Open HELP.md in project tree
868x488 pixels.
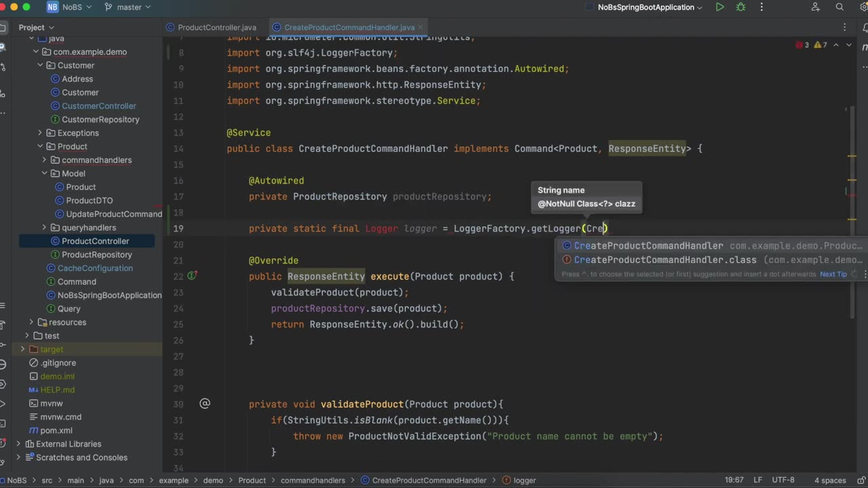point(57,390)
